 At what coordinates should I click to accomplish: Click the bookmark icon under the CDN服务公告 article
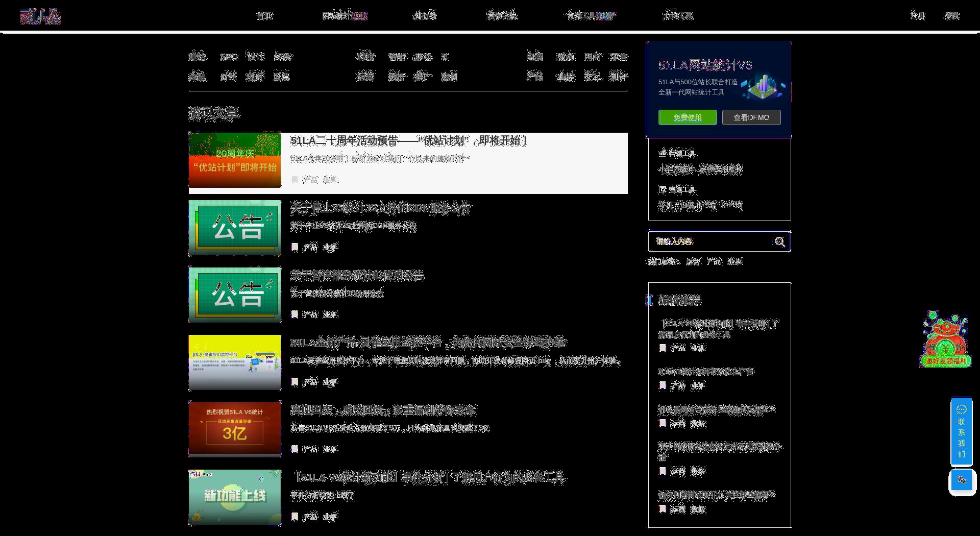tap(295, 247)
